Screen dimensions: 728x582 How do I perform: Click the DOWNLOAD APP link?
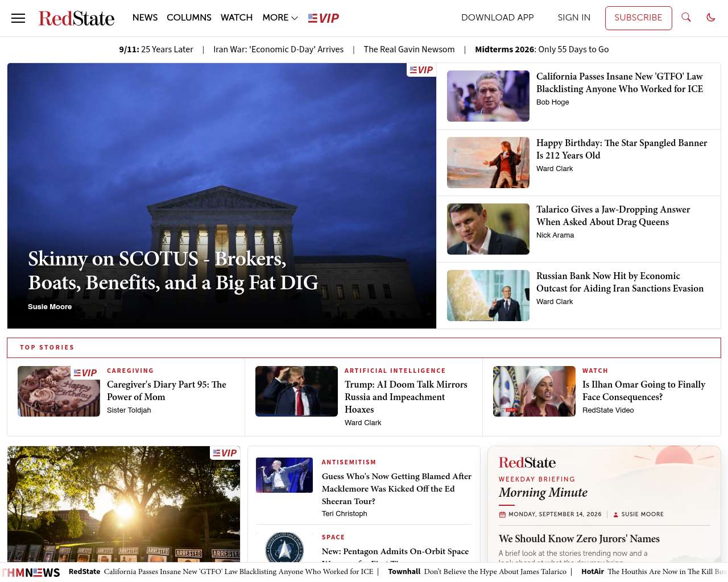tap(498, 18)
